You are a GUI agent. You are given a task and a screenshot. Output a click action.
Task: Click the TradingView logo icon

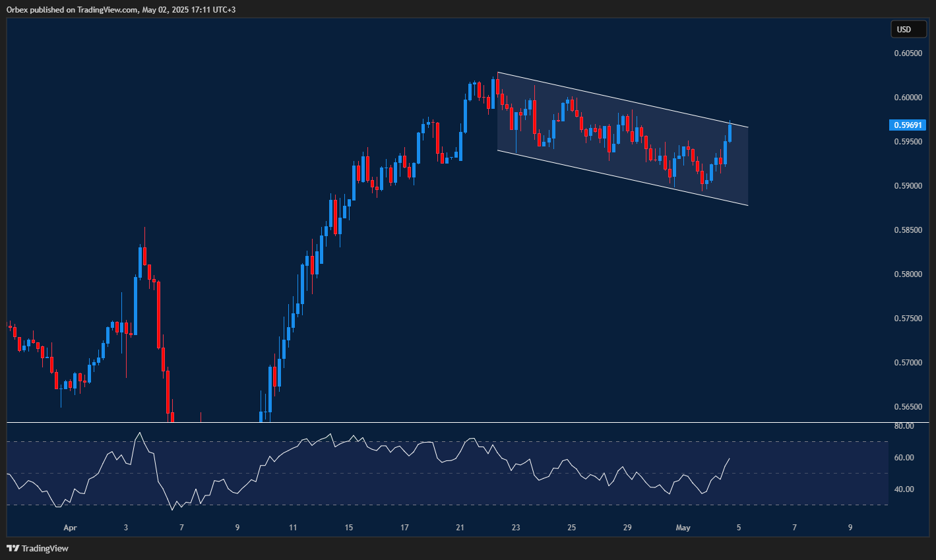click(12, 548)
